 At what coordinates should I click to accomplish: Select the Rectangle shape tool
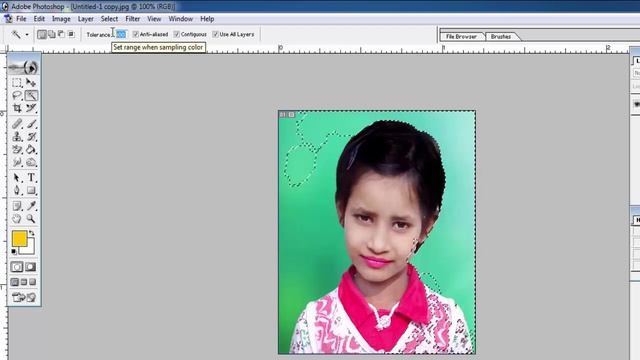(x=31, y=190)
